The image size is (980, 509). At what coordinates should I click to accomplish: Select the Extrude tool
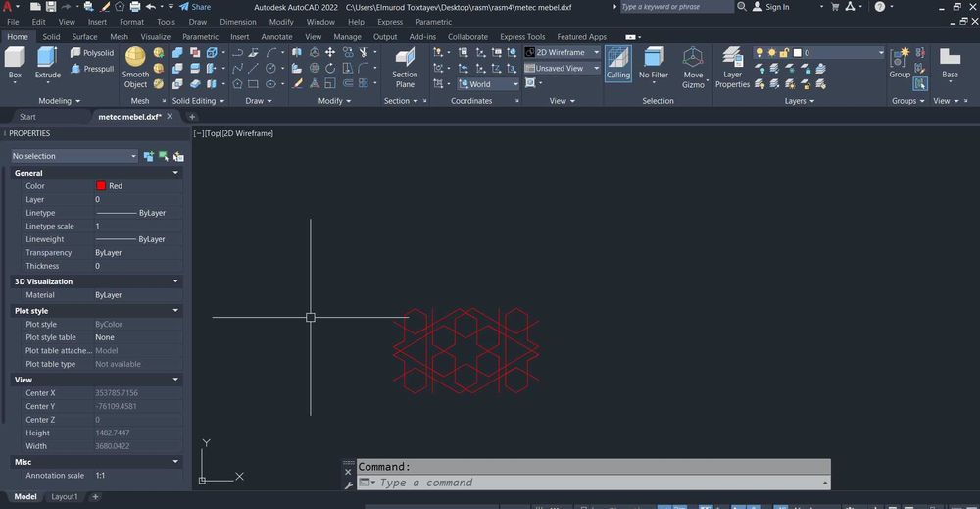tap(47, 65)
